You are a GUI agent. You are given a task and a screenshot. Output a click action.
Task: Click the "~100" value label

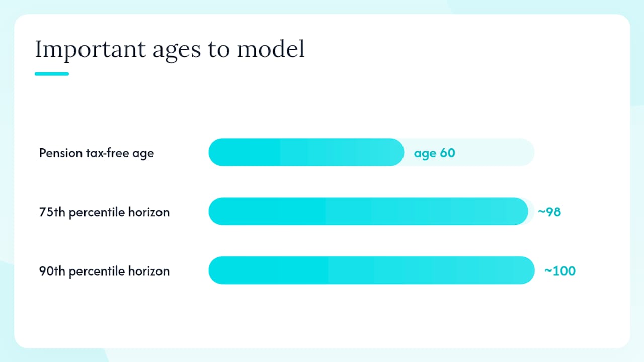pos(560,271)
